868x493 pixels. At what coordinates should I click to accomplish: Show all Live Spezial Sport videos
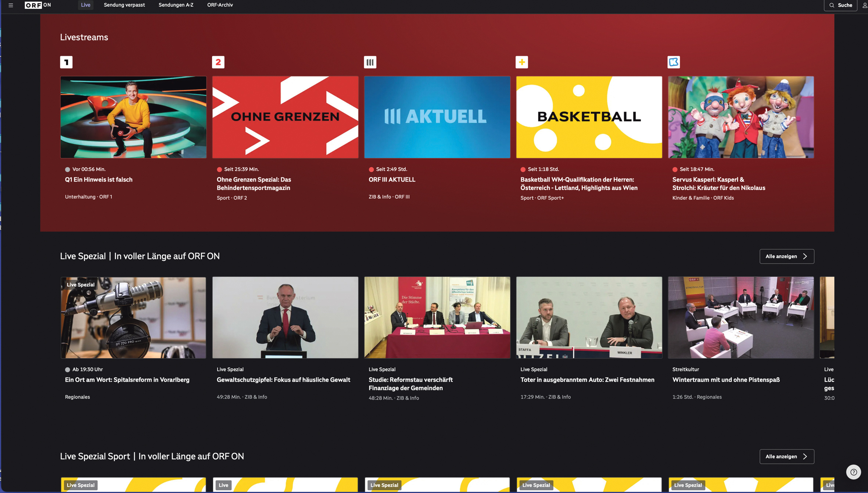pyautogui.click(x=787, y=457)
